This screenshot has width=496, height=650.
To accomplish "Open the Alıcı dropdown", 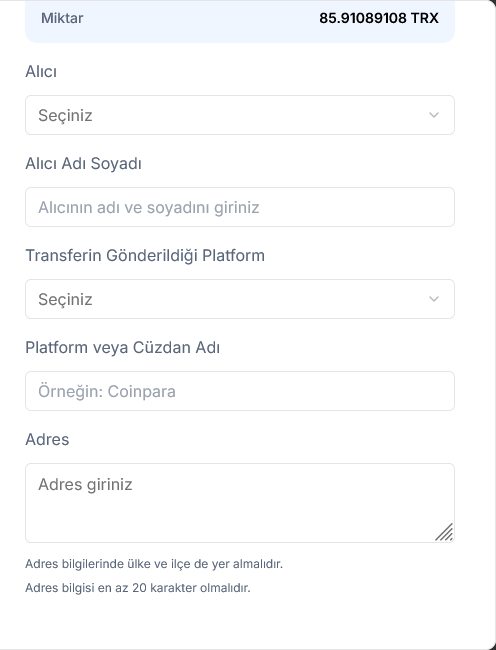I will coord(240,115).
